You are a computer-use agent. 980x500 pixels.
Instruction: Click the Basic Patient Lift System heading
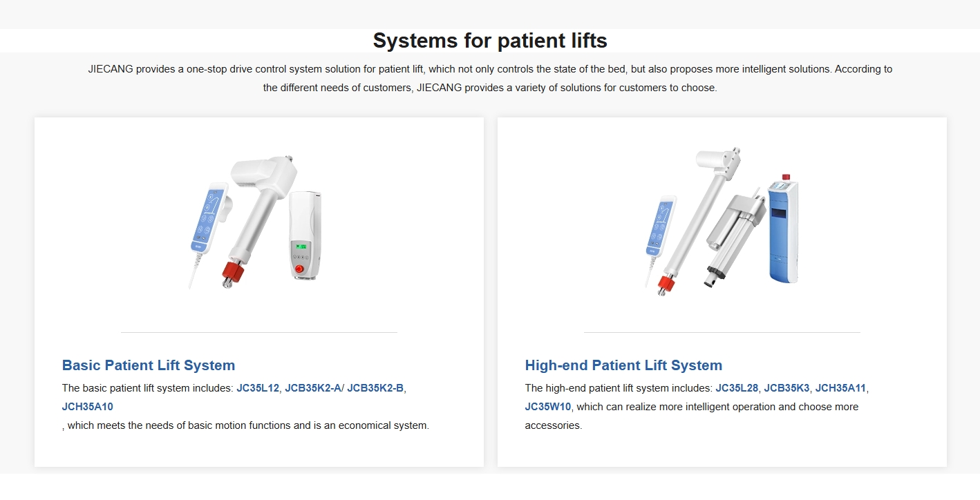tap(149, 365)
